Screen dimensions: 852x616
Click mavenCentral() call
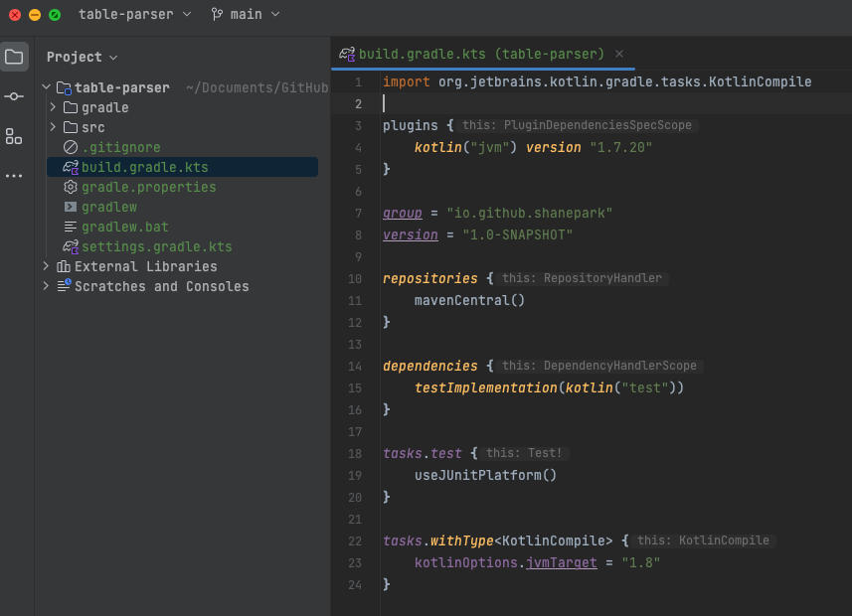tap(469, 300)
